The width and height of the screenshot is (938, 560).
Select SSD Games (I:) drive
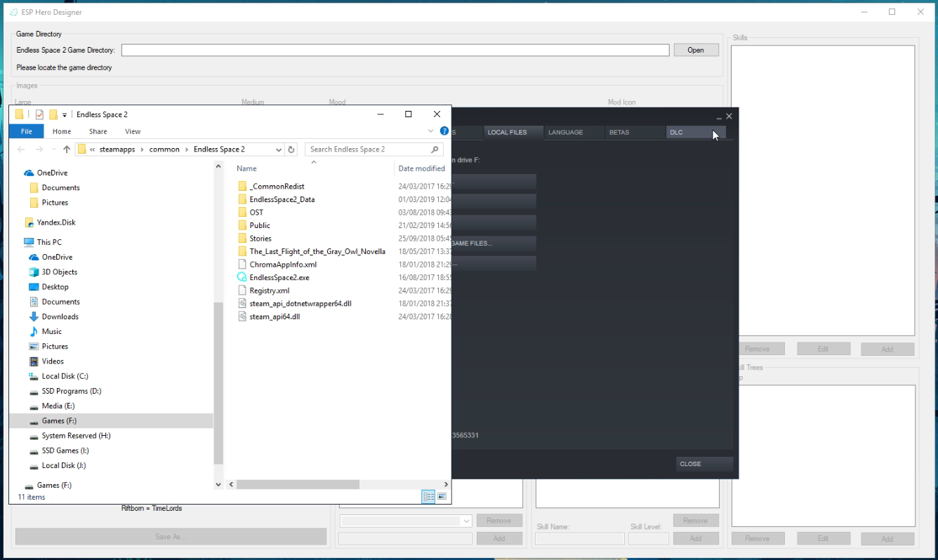coord(65,451)
